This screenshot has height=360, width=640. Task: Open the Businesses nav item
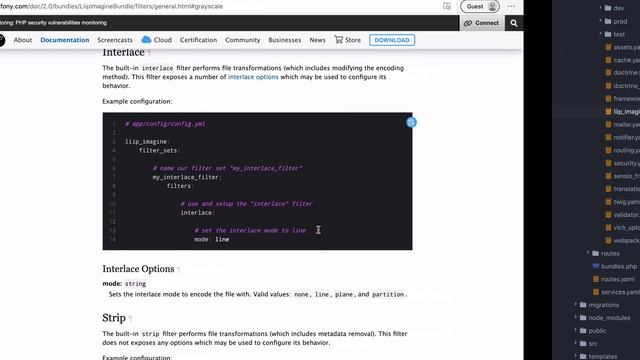[284, 40]
